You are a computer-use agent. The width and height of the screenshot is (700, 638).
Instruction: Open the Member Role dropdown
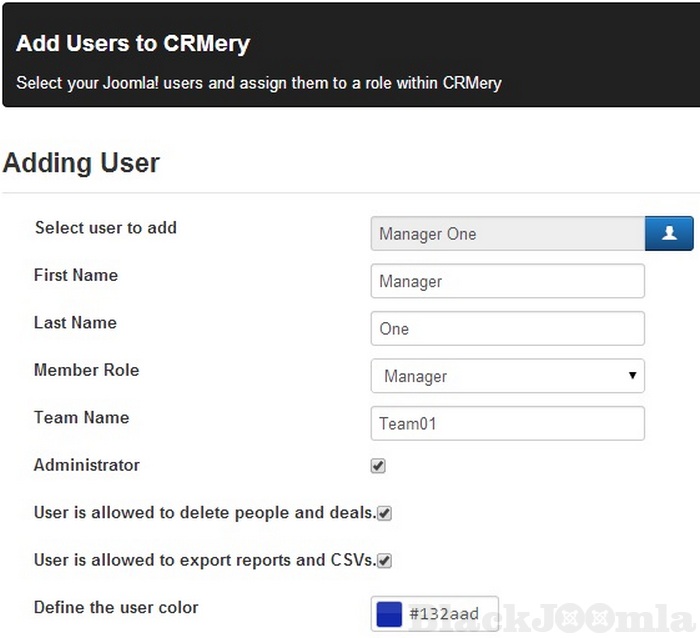coord(507,376)
